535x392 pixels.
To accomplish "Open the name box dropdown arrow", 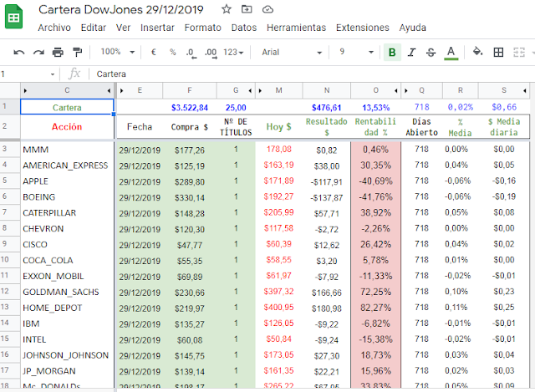I will click(53, 74).
